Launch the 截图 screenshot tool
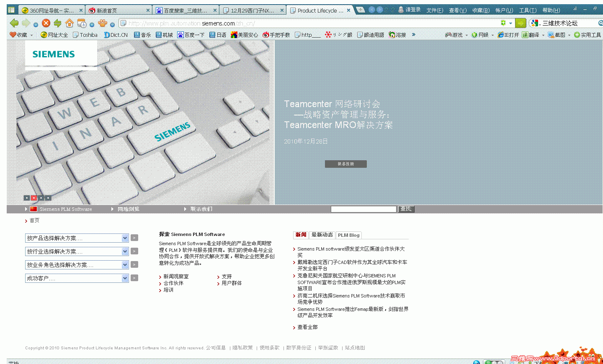603x364 pixels. [x=557, y=35]
